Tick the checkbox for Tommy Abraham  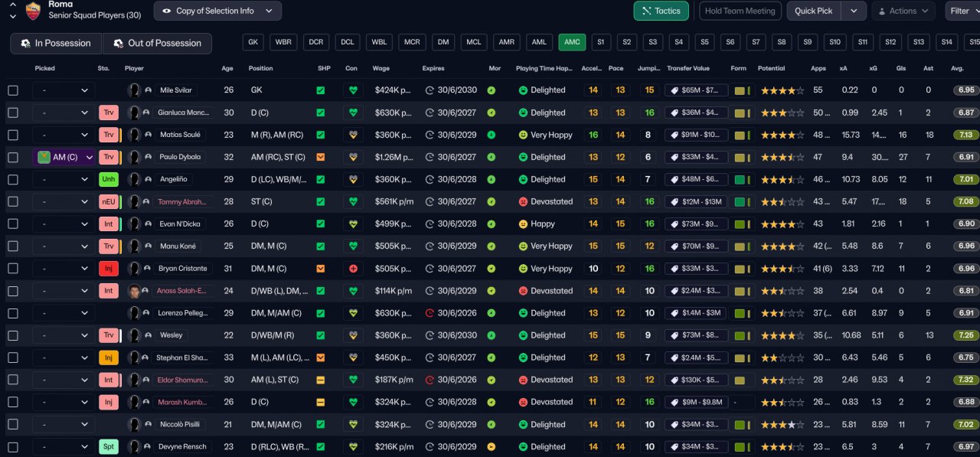pos(12,201)
